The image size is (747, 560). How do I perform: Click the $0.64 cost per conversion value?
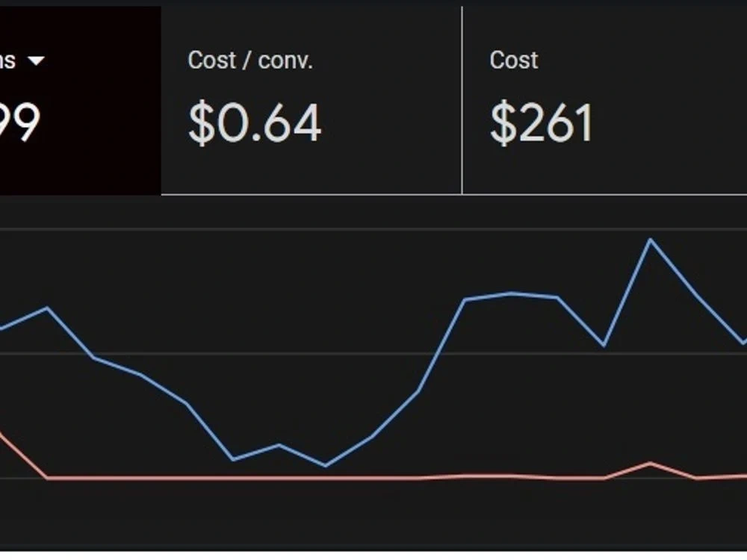255,122
